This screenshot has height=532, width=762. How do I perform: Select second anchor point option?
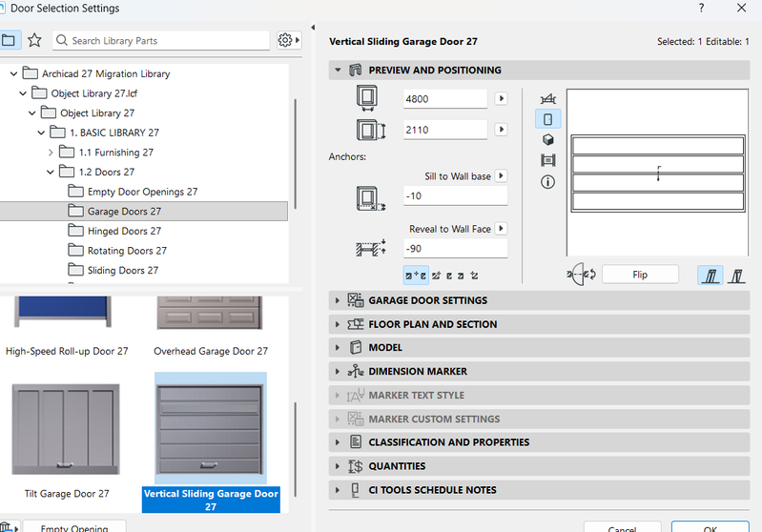[436, 276]
